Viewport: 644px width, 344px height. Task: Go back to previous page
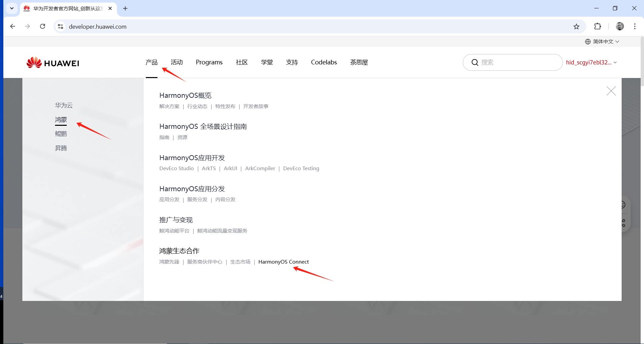click(13, 26)
